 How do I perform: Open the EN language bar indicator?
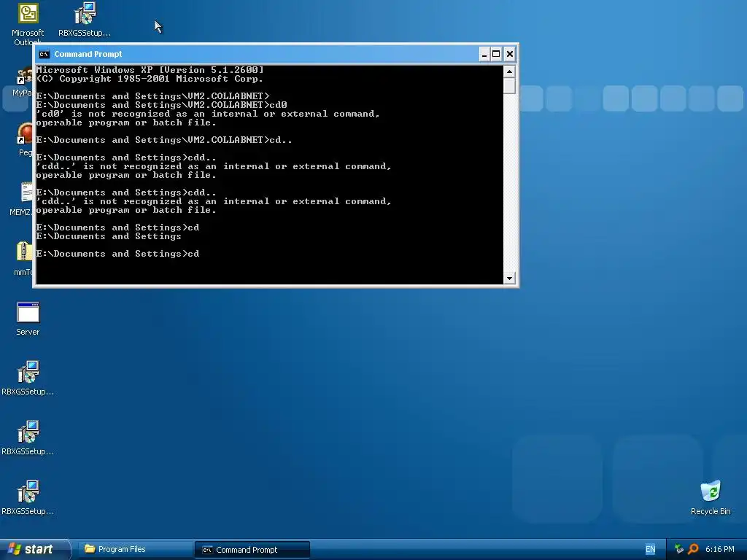point(650,549)
